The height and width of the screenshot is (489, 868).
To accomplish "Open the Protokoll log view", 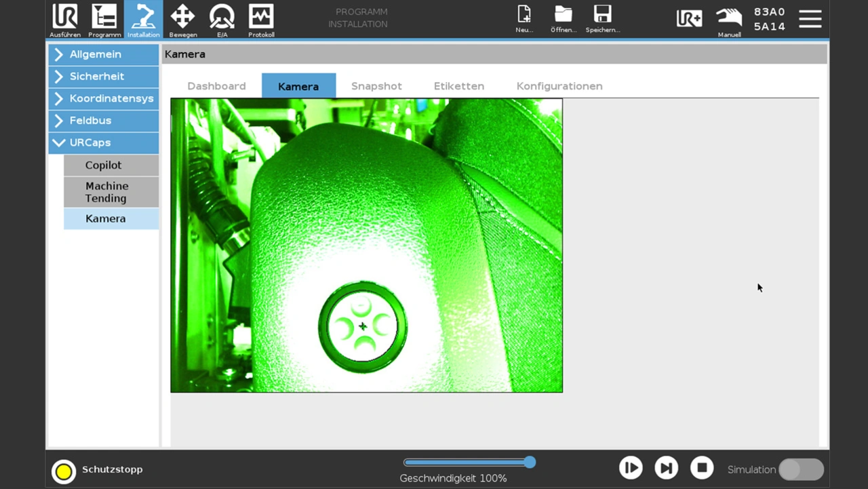I will coord(261,20).
